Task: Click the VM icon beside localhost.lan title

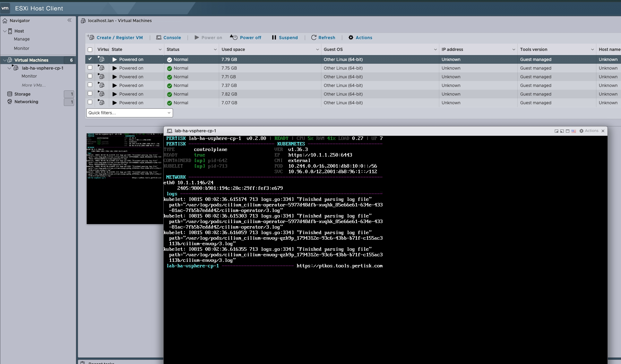Action: coord(83,21)
